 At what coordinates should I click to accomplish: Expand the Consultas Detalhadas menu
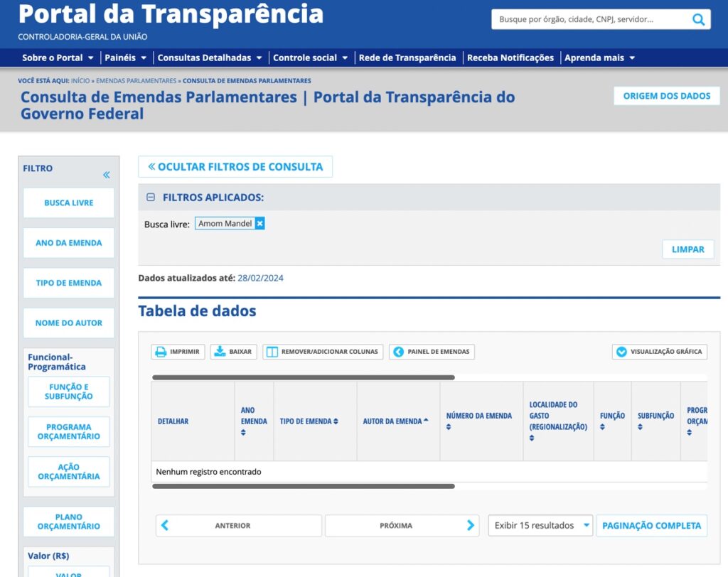(210, 58)
